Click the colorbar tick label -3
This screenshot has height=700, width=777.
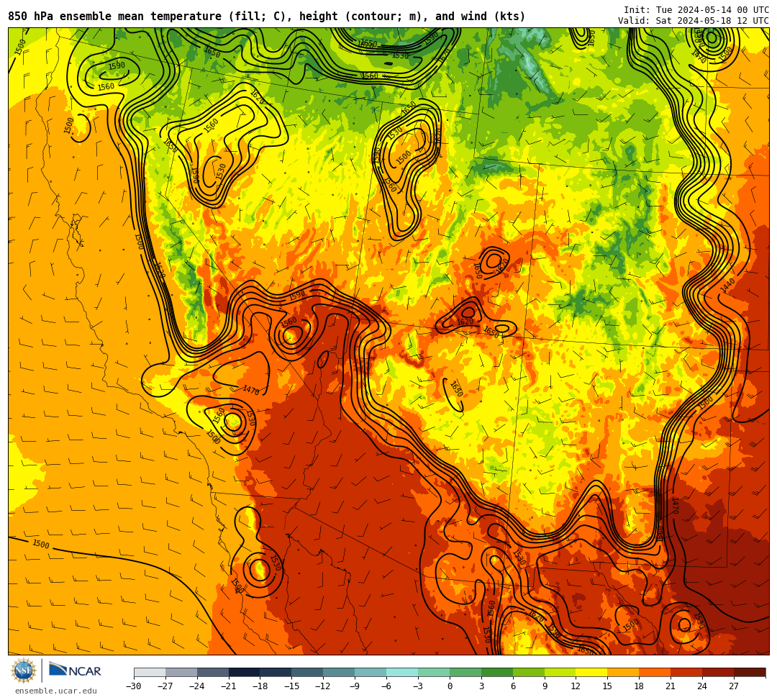pyautogui.click(x=418, y=686)
